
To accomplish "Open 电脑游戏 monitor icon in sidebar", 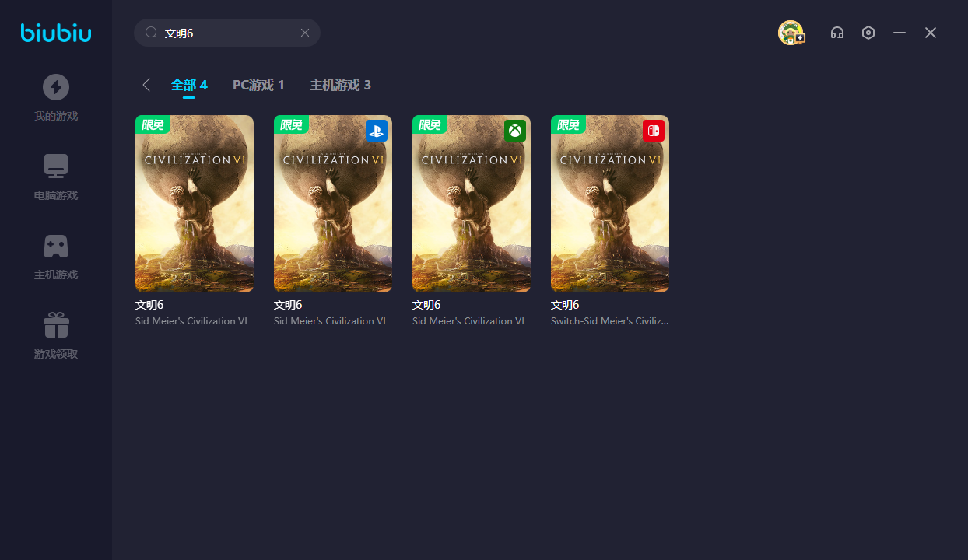I will click(x=56, y=166).
